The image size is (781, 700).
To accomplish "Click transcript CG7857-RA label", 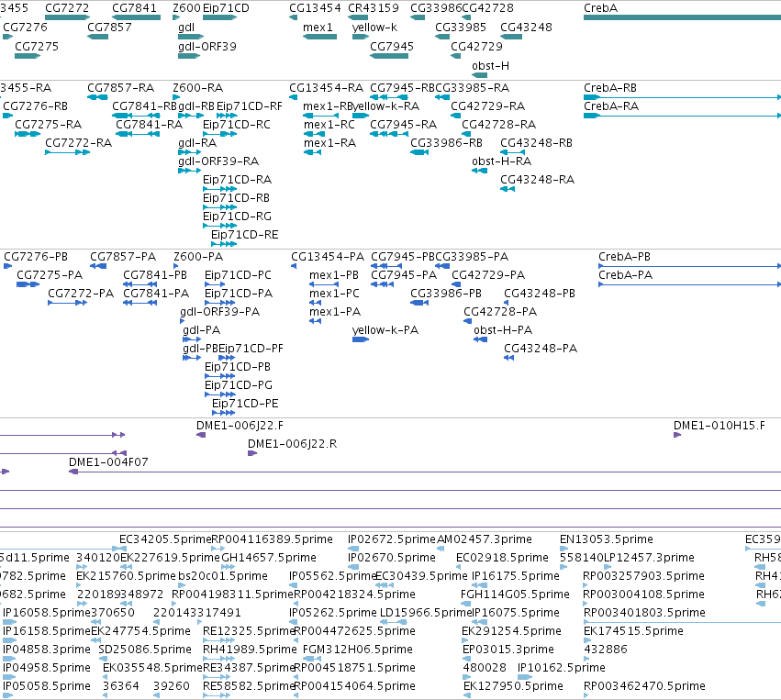I will point(120,88).
